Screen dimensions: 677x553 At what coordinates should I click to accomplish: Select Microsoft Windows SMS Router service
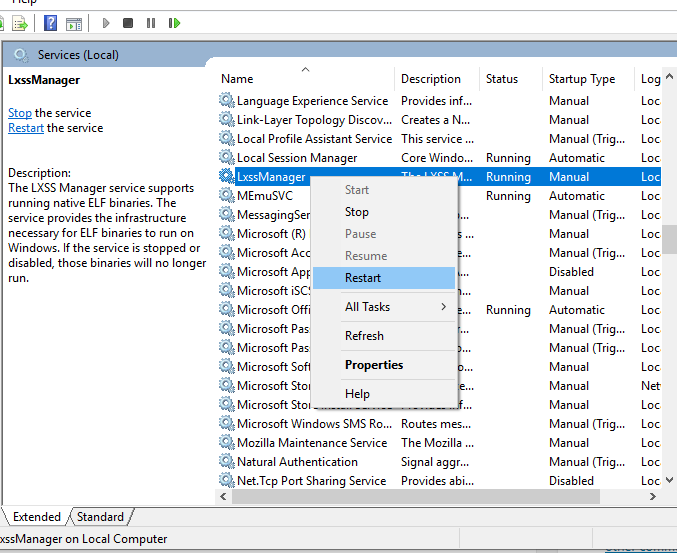[314, 424]
